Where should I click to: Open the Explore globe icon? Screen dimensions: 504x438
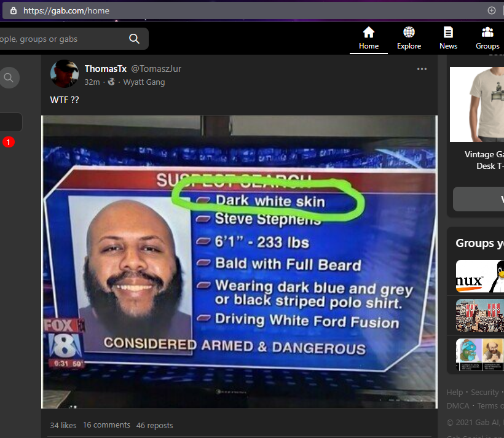click(x=409, y=33)
